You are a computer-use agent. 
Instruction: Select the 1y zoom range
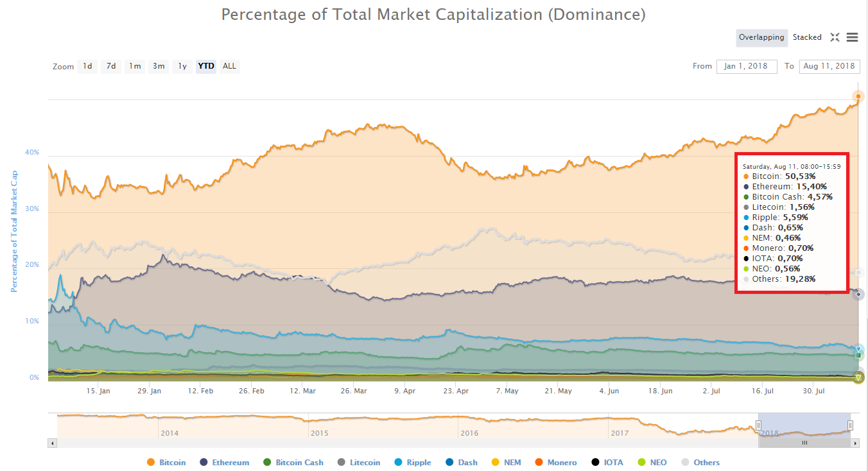[182, 66]
